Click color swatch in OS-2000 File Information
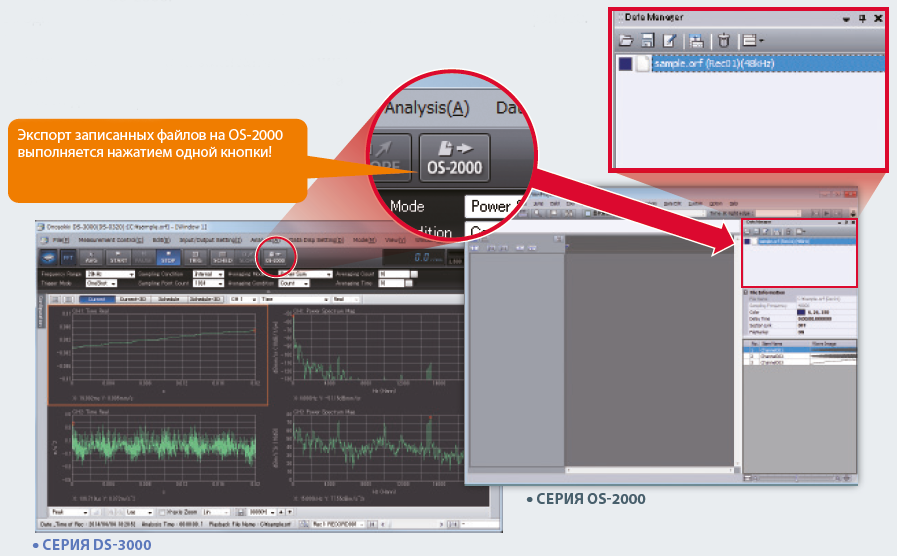The width and height of the screenshot is (897, 556). pos(801,313)
